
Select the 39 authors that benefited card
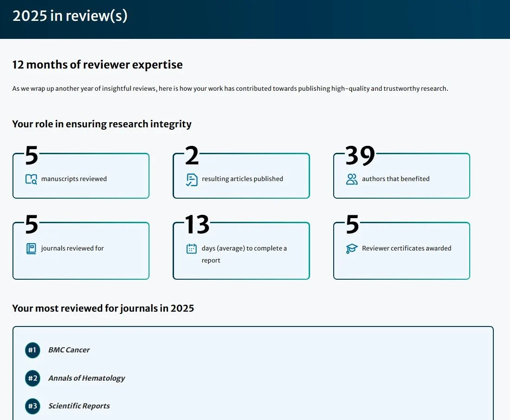tap(401, 176)
